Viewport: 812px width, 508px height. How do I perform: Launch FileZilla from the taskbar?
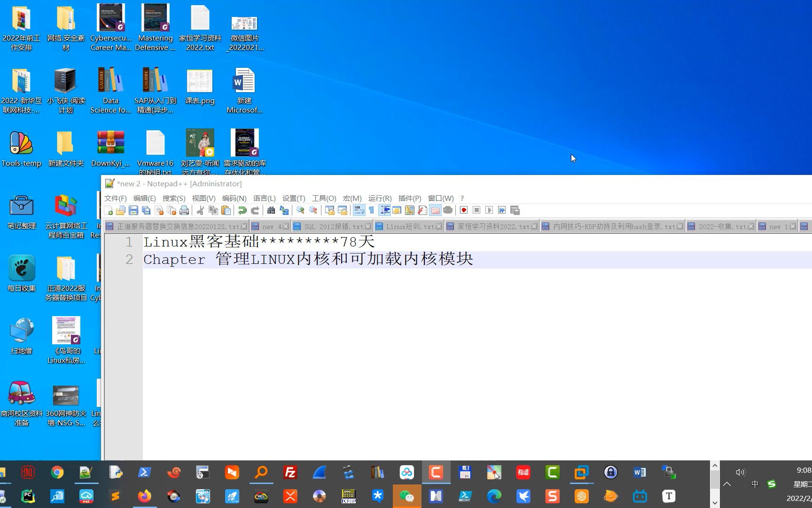pos(290,473)
